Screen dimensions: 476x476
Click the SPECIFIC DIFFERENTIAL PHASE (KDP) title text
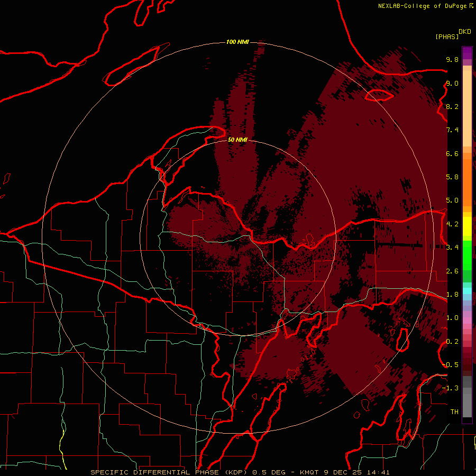[169, 472]
